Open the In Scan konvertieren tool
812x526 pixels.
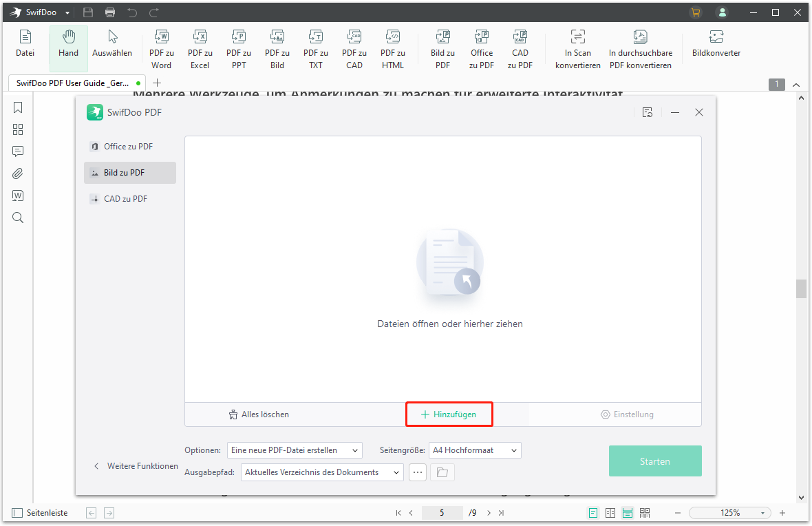point(577,50)
